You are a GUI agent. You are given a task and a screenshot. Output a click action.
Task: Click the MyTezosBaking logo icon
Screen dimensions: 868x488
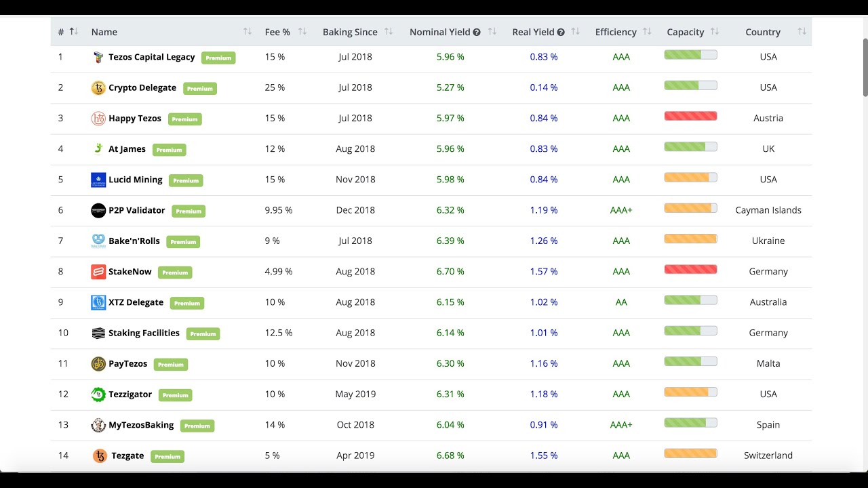[x=98, y=425]
